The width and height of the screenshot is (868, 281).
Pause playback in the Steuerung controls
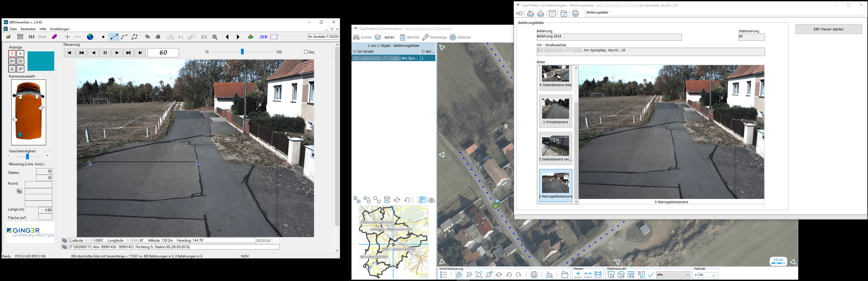[x=105, y=53]
